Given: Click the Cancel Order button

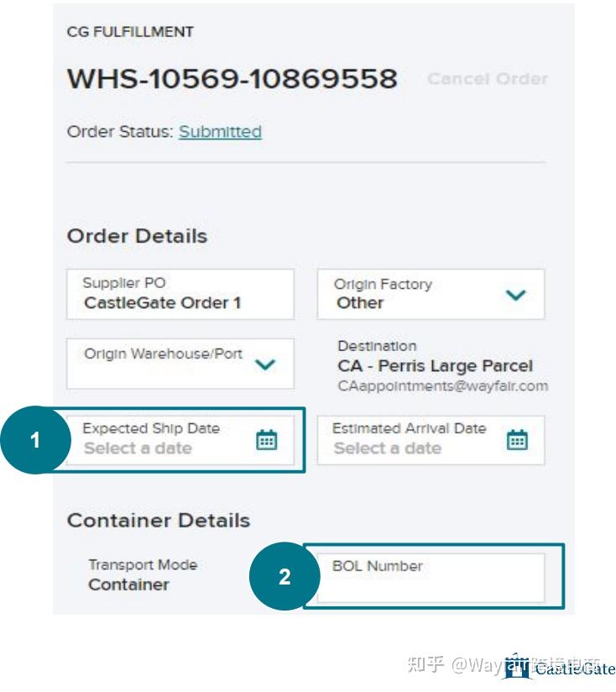Looking at the screenshot, I should point(487,79).
